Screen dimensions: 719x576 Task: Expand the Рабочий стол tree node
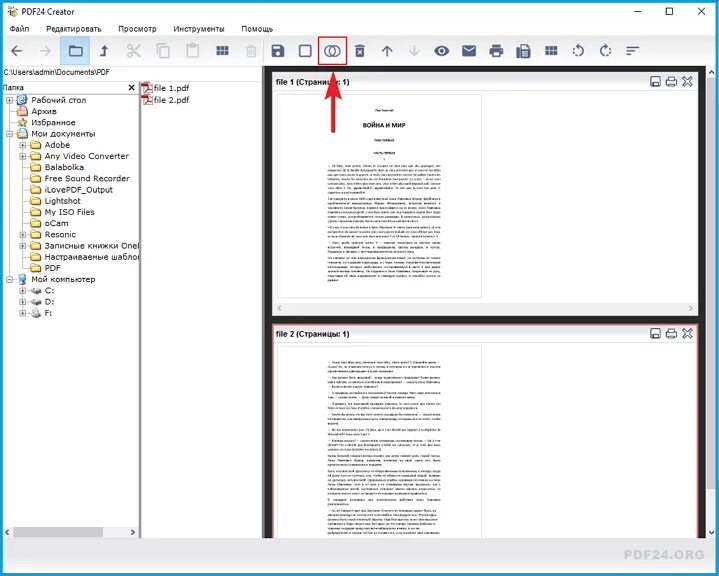pyautogui.click(x=9, y=100)
